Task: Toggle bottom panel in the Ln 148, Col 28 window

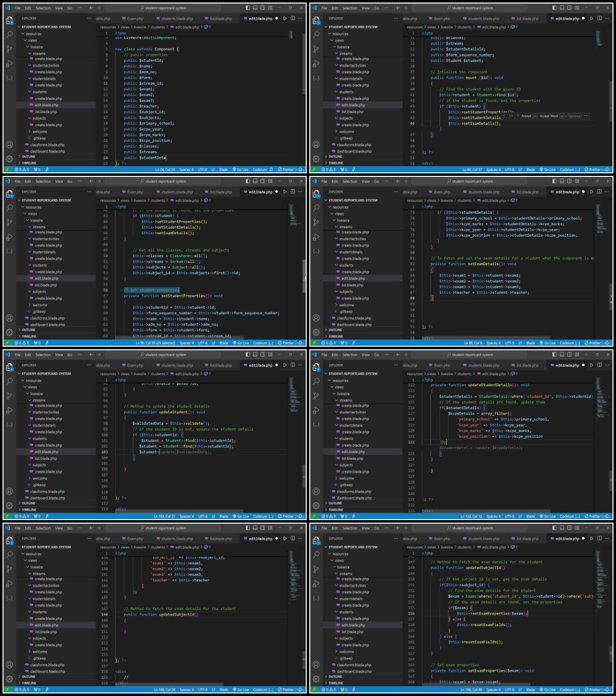Action: (x=255, y=528)
